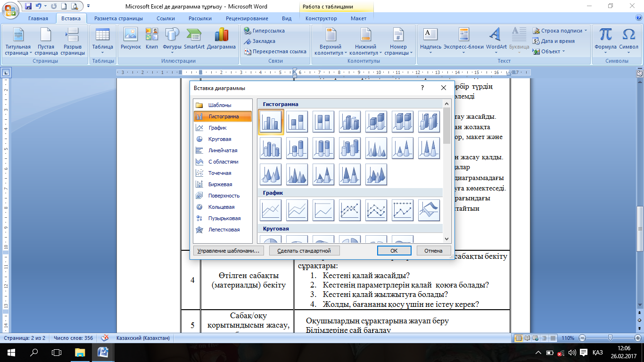
Task: Click the chart gallery scrollbar down arrow
Action: pyautogui.click(x=447, y=239)
